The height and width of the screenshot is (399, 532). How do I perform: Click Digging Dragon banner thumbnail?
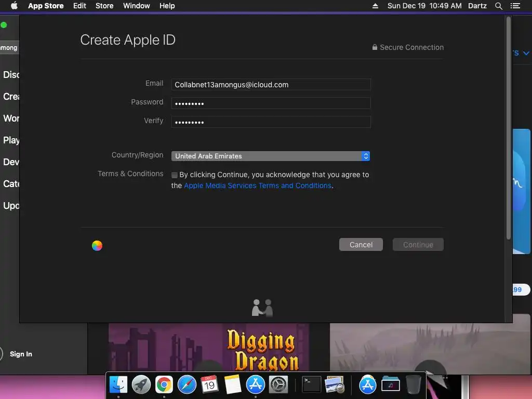pos(209,347)
